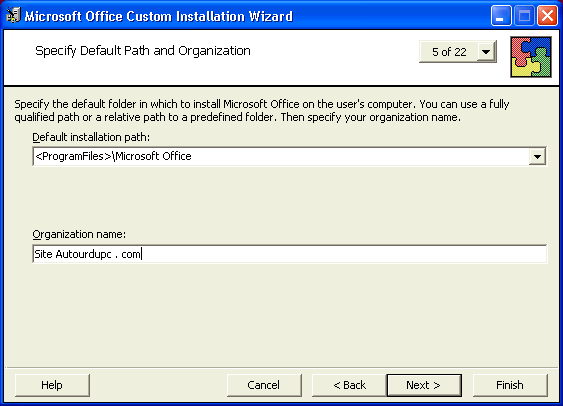Image resolution: width=563 pixels, height=406 pixels.
Task: Click the Finish button
Action: [510, 385]
